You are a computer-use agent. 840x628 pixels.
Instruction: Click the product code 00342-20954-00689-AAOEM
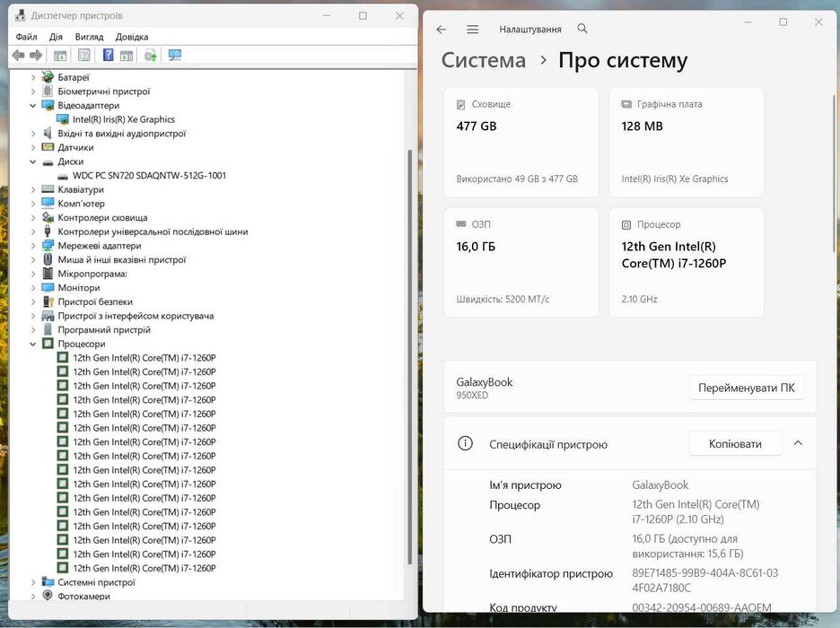point(702,607)
